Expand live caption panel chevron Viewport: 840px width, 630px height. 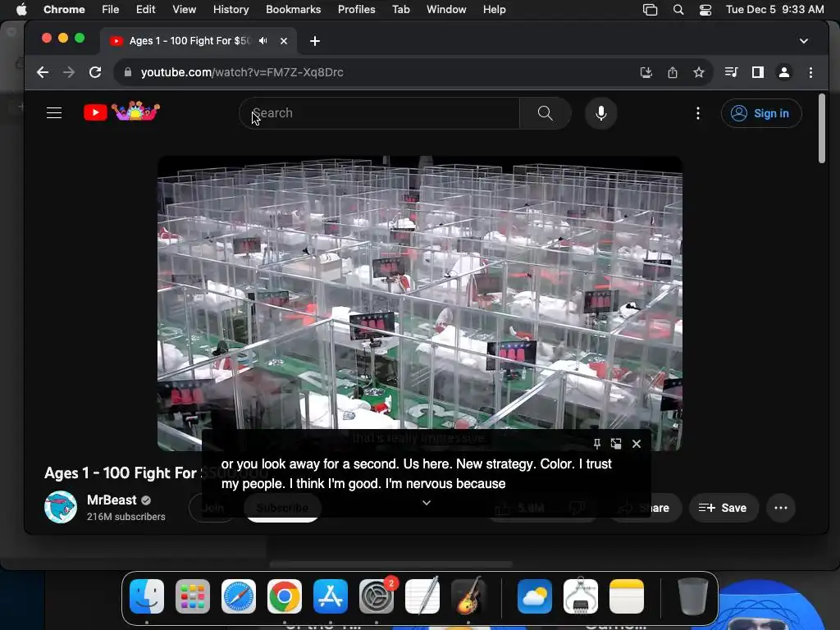pyautogui.click(x=427, y=503)
